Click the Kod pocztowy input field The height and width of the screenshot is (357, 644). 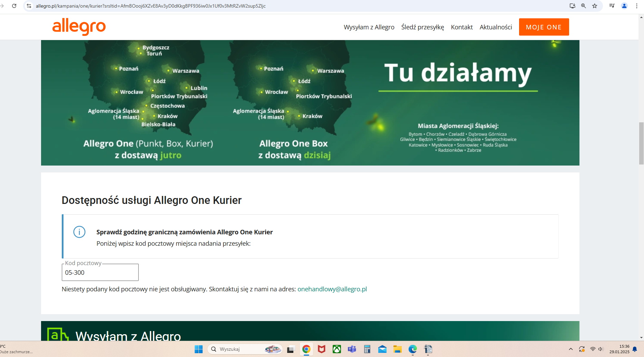[100, 273]
